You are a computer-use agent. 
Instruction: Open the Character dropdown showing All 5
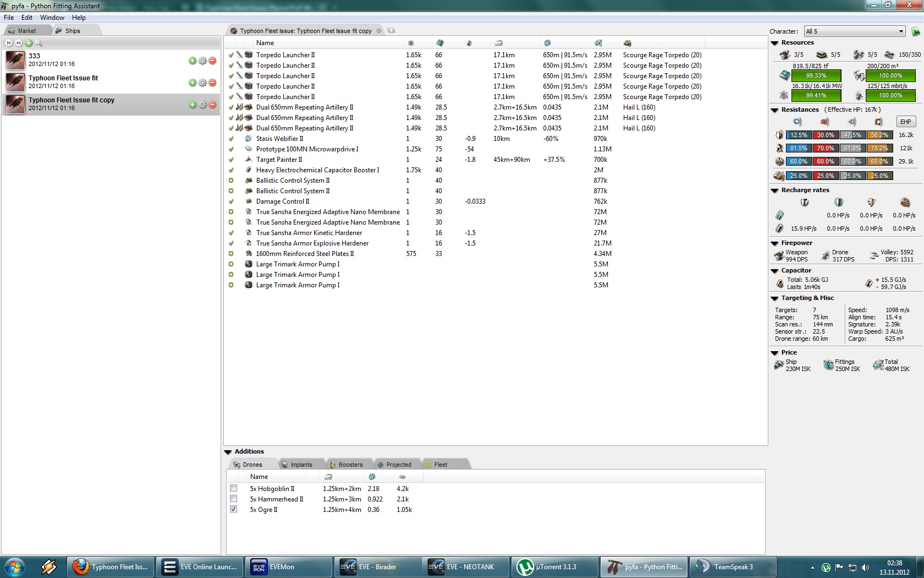pyautogui.click(x=855, y=31)
